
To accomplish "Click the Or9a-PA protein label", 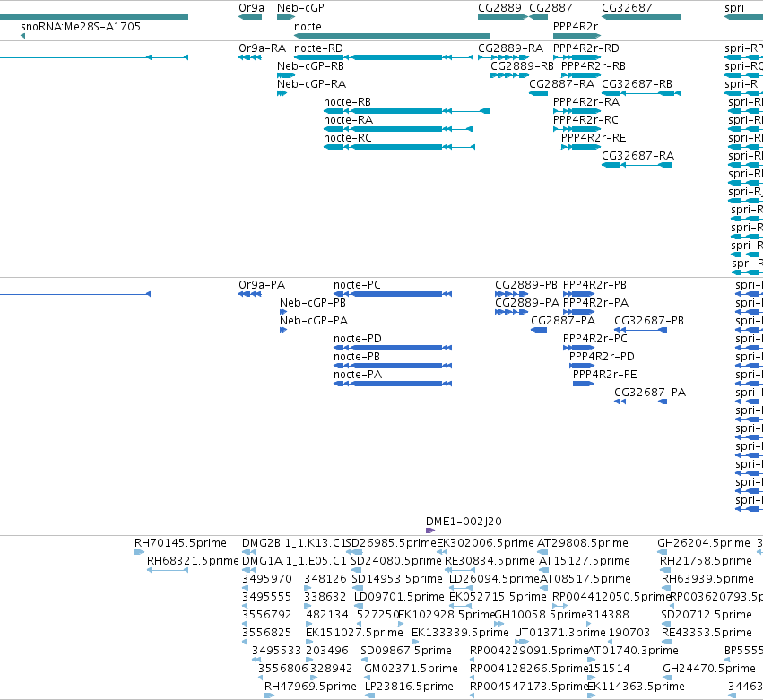I will pyautogui.click(x=262, y=285).
